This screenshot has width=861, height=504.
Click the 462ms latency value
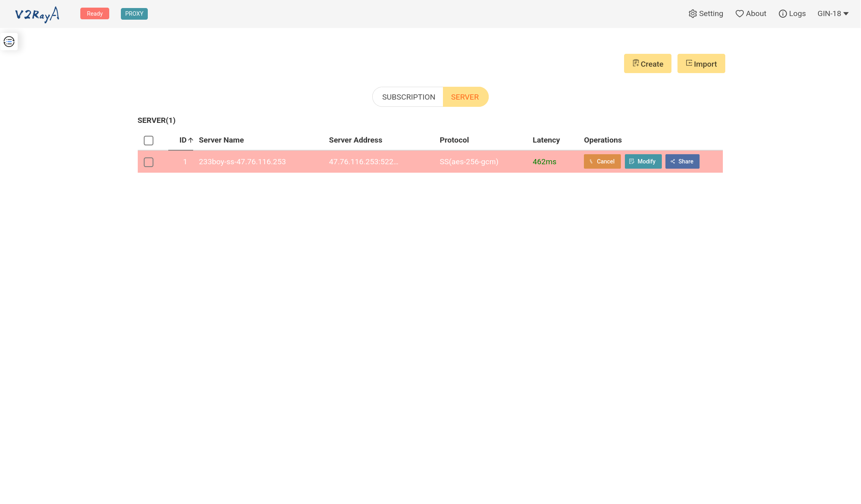pos(544,162)
